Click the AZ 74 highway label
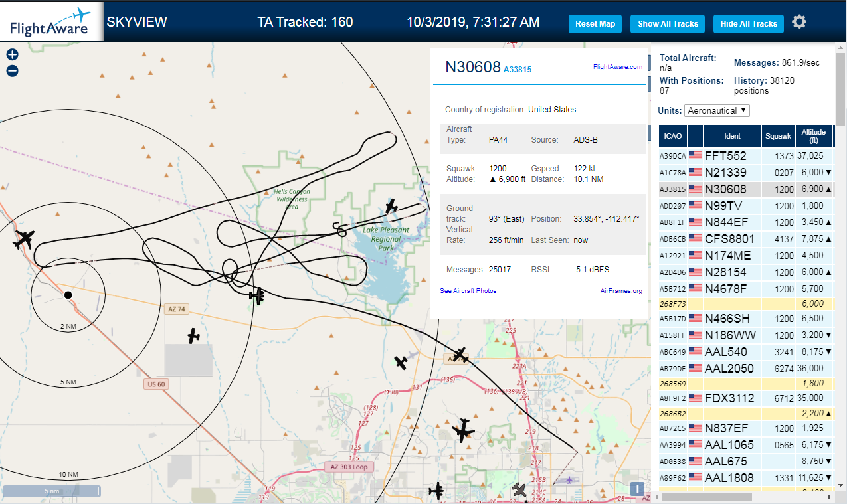The height and width of the screenshot is (504, 847). pos(176,309)
